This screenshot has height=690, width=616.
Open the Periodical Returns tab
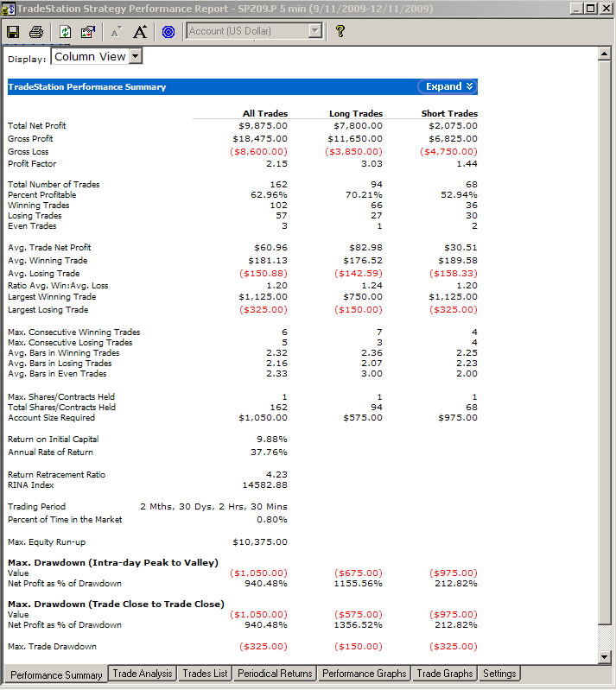tap(275, 674)
